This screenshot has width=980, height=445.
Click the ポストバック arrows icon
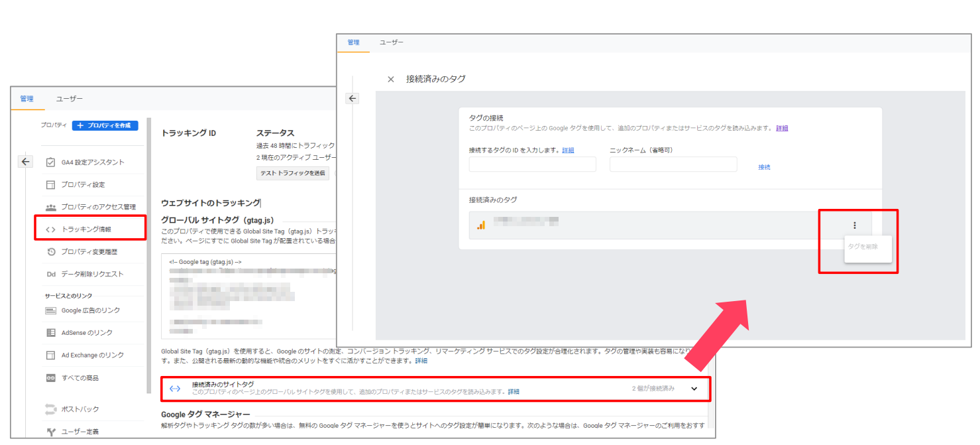click(x=50, y=409)
